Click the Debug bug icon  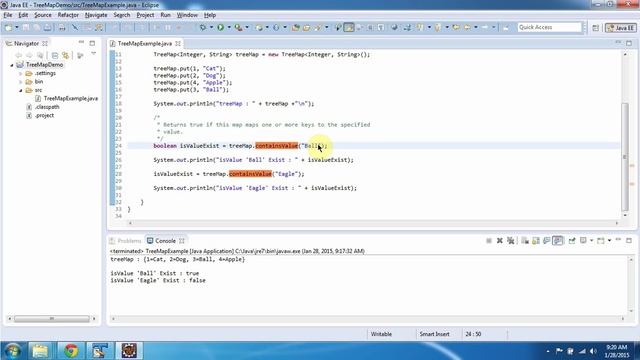click(x=203, y=28)
